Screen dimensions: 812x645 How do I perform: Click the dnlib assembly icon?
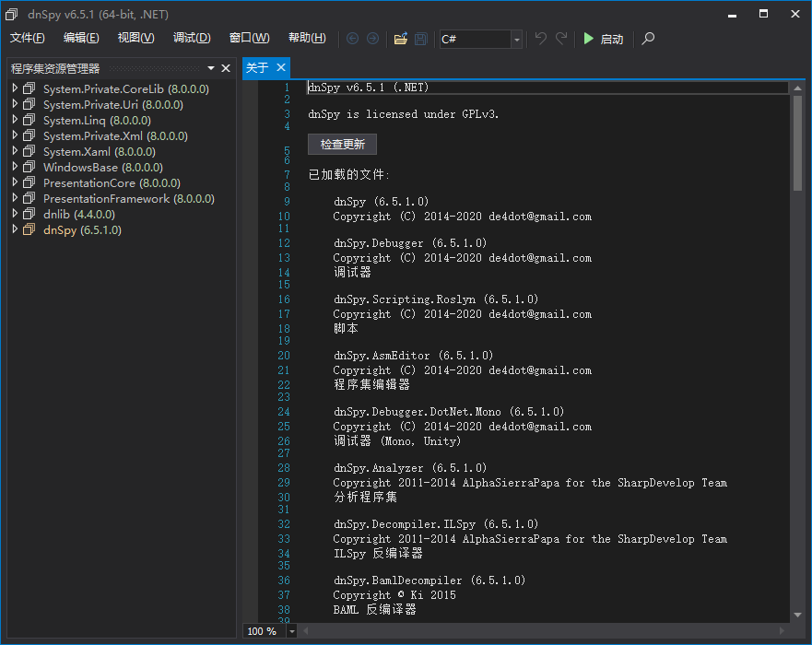click(x=29, y=214)
